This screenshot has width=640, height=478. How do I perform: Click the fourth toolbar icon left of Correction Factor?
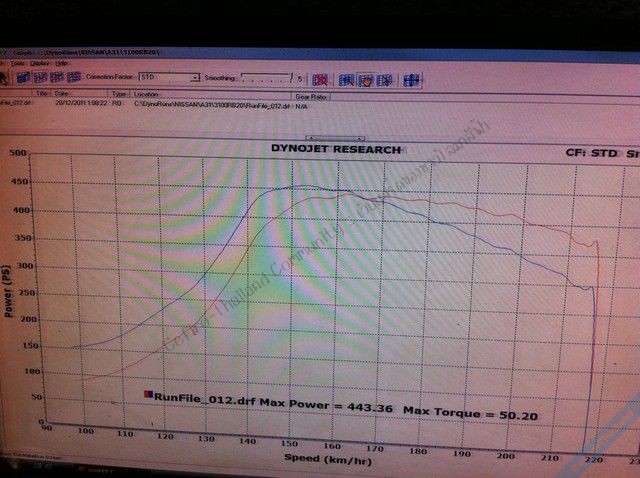pyautogui.click(x=74, y=77)
